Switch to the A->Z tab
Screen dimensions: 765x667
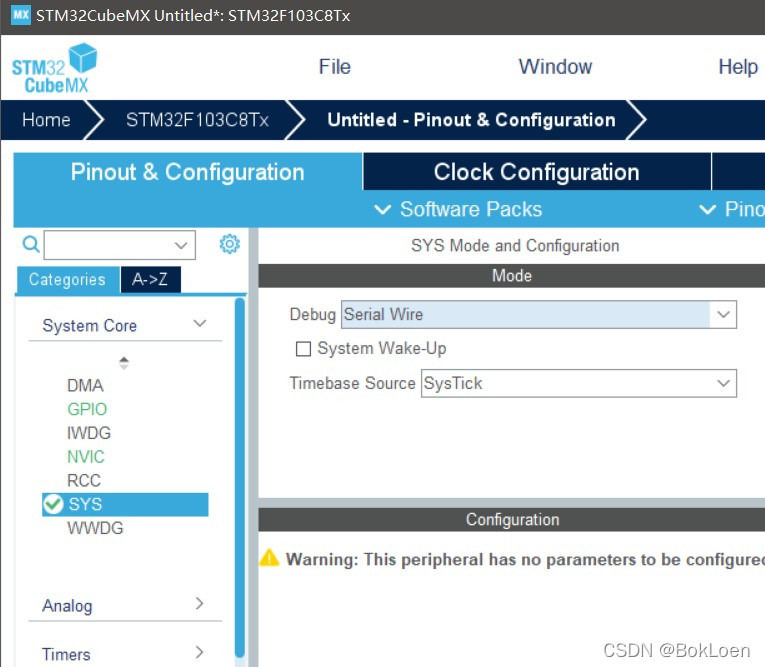pos(150,280)
